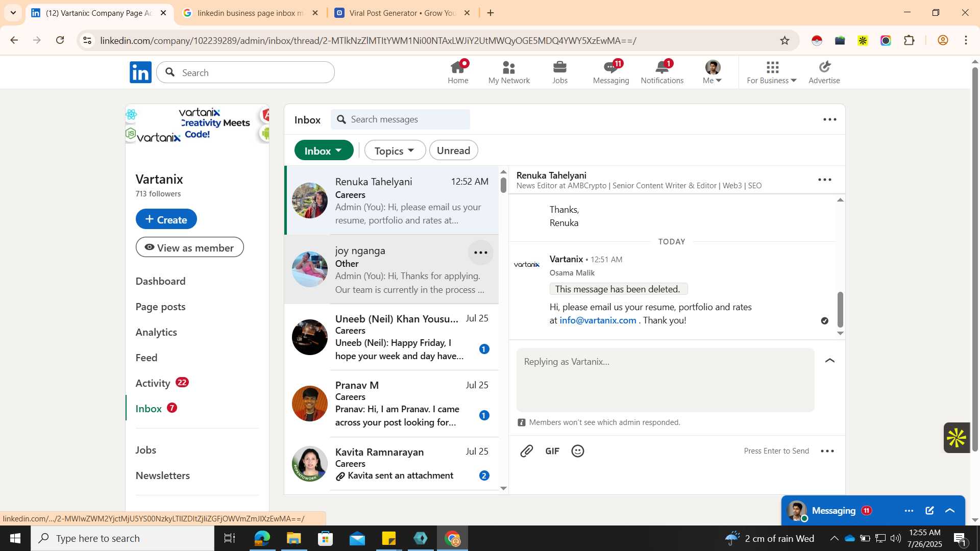Open Newsletters in sidebar
This screenshot has height=551, width=980.
point(162,475)
